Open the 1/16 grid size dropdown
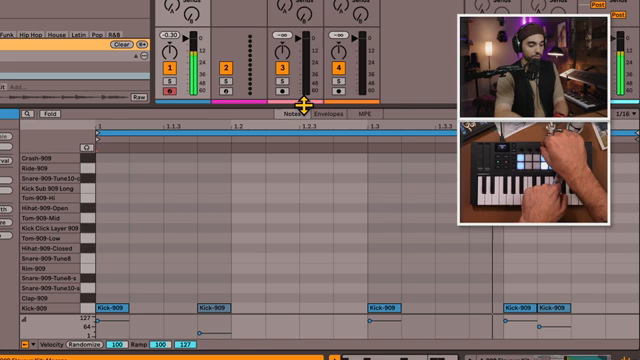 pyautogui.click(x=626, y=114)
